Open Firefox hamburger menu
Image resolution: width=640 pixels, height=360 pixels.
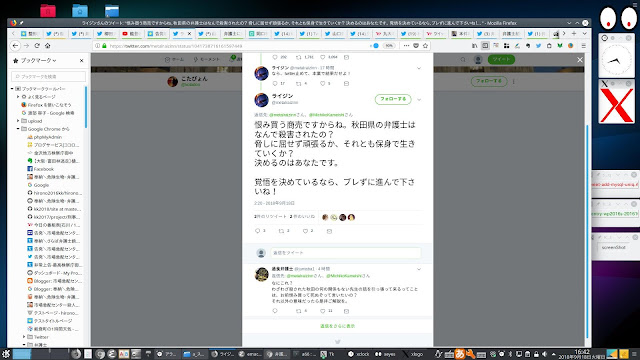(x=584, y=46)
